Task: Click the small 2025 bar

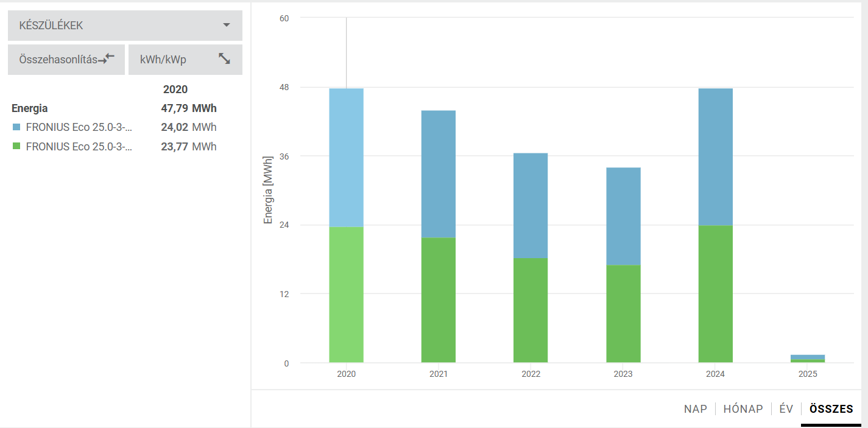Action: [x=808, y=358]
